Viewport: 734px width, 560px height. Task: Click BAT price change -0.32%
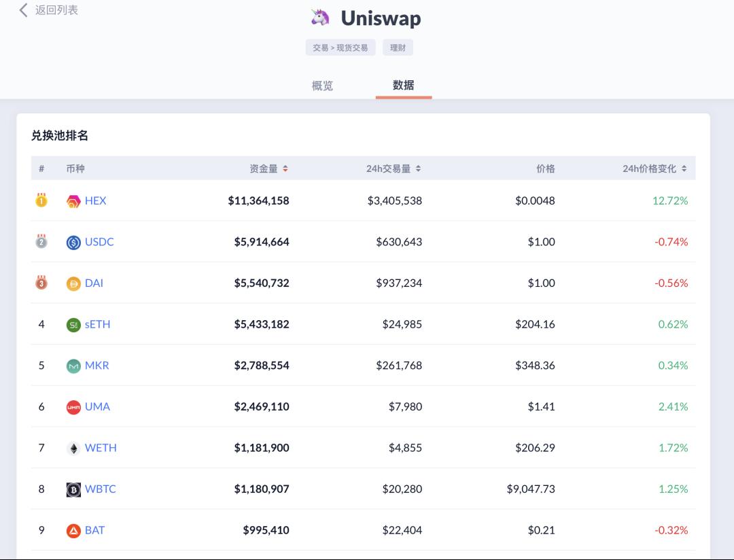[x=671, y=530]
